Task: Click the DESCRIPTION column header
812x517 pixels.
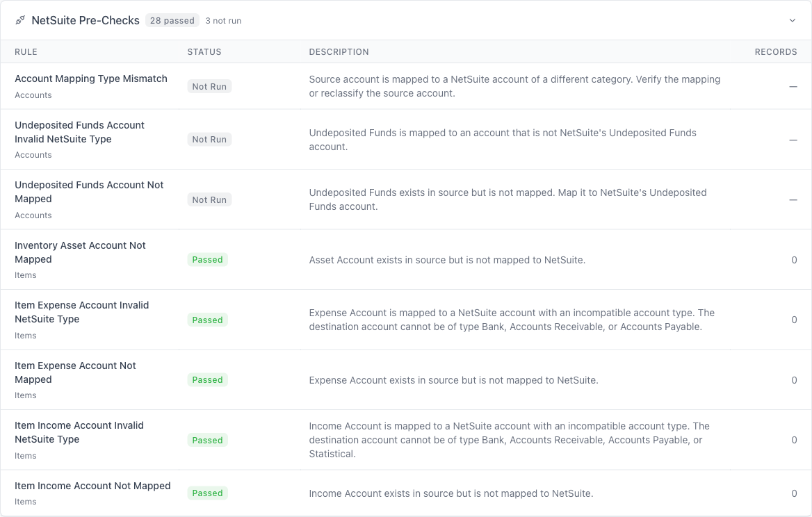Action: 339,51
